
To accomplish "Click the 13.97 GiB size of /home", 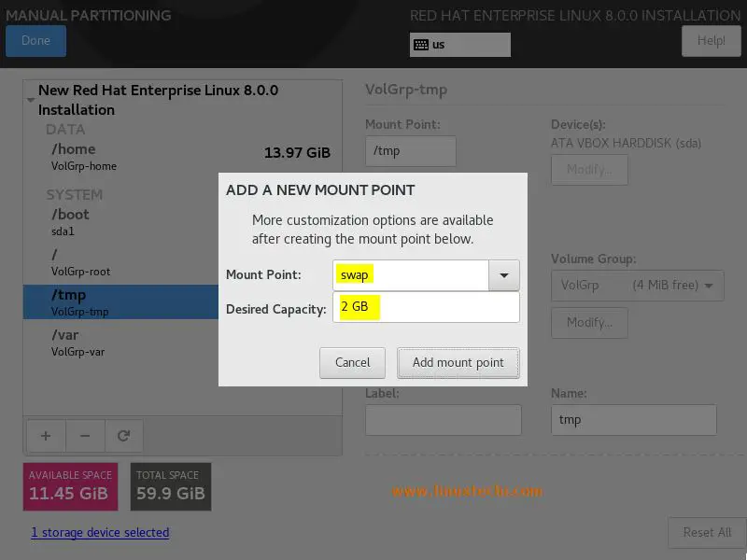I will [297, 153].
